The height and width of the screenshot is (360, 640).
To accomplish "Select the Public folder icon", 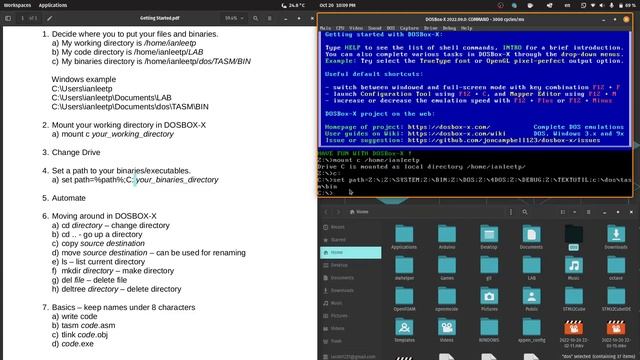I will [531, 296].
